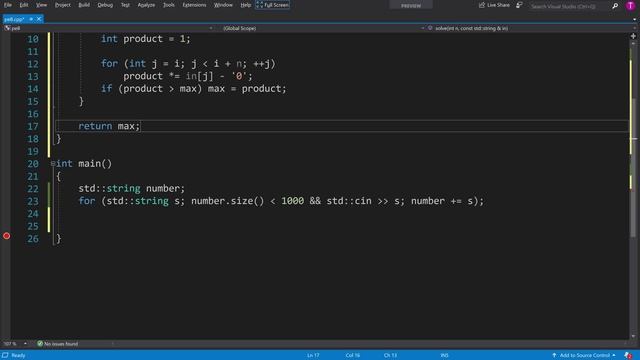640x360 pixels.
Task: Toggle INS insert mode indicator
Action: (444, 355)
